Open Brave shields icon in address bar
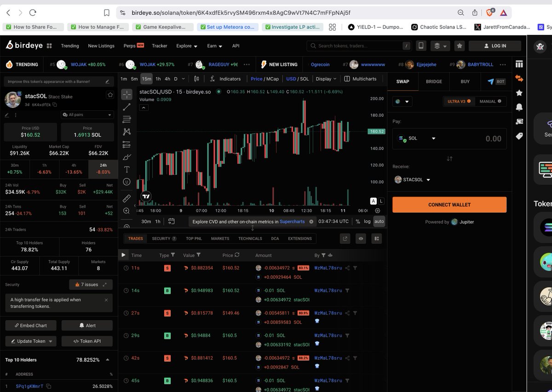Image resolution: width=552 pixels, height=392 pixels. coord(490,12)
